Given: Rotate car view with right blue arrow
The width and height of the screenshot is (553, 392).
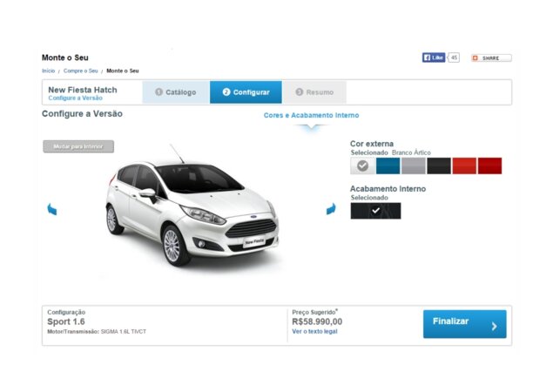Looking at the screenshot, I should (331, 209).
